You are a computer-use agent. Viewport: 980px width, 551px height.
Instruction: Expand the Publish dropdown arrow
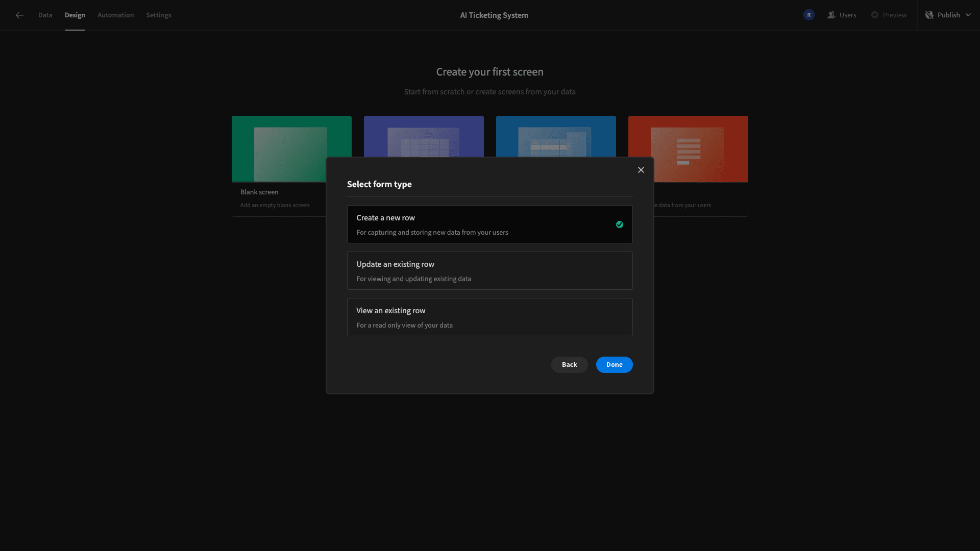[968, 15]
